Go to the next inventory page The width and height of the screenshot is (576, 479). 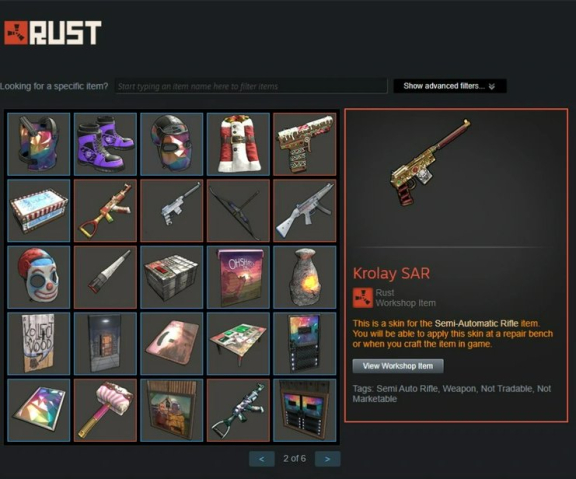point(327,459)
